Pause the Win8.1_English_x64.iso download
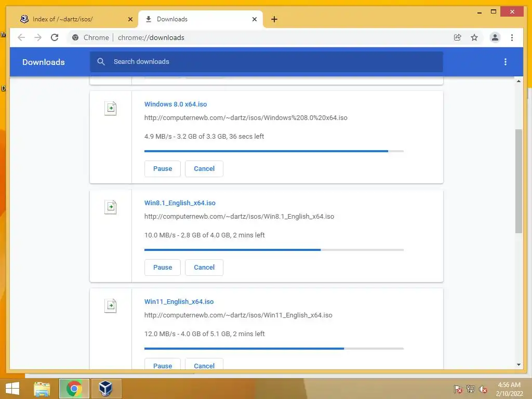532x399 pixels. (x=163, y=268)
